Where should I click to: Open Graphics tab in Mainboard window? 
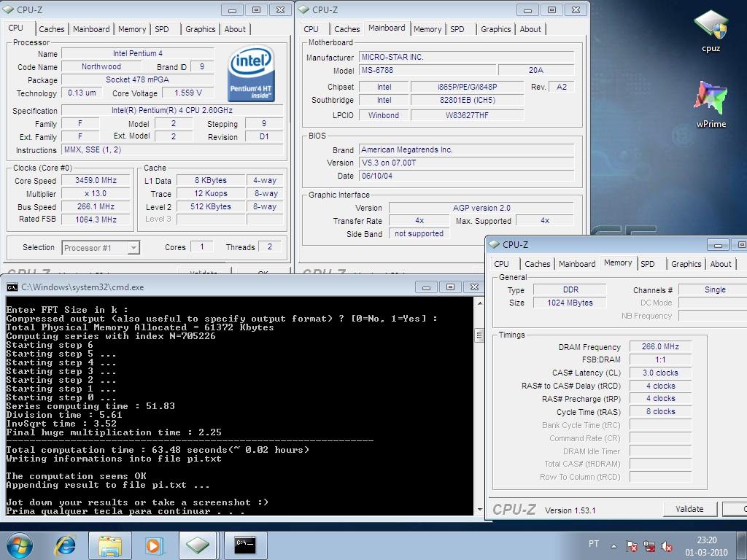pyautogui.click(x=495, y=29)
